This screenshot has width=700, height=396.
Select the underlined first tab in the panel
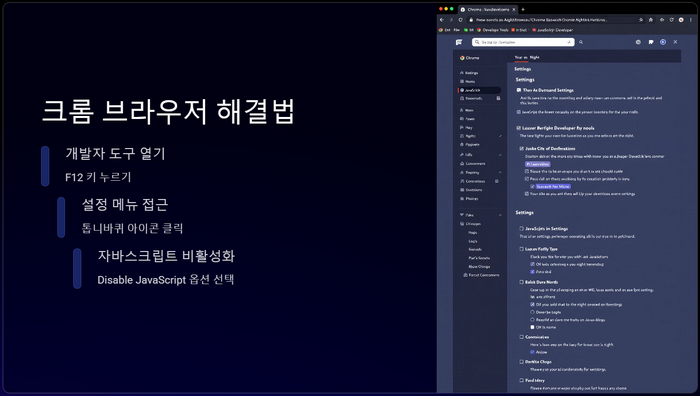click(521, 58)
